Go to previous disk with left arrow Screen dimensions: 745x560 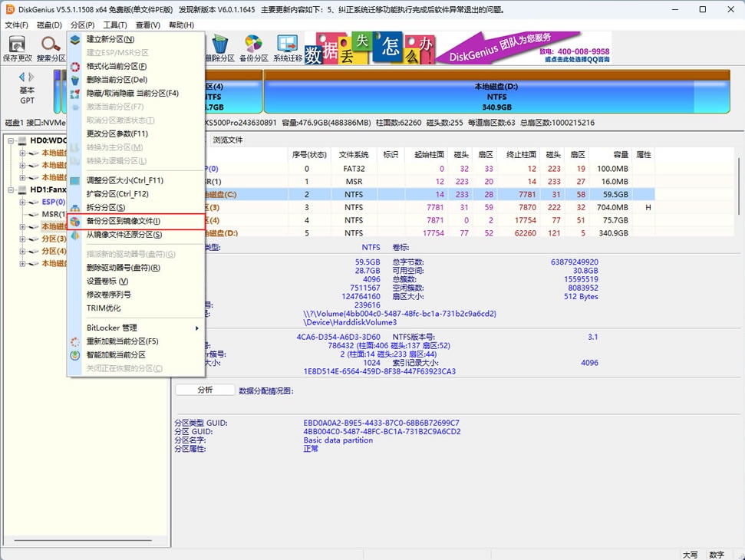pos(22,77)
